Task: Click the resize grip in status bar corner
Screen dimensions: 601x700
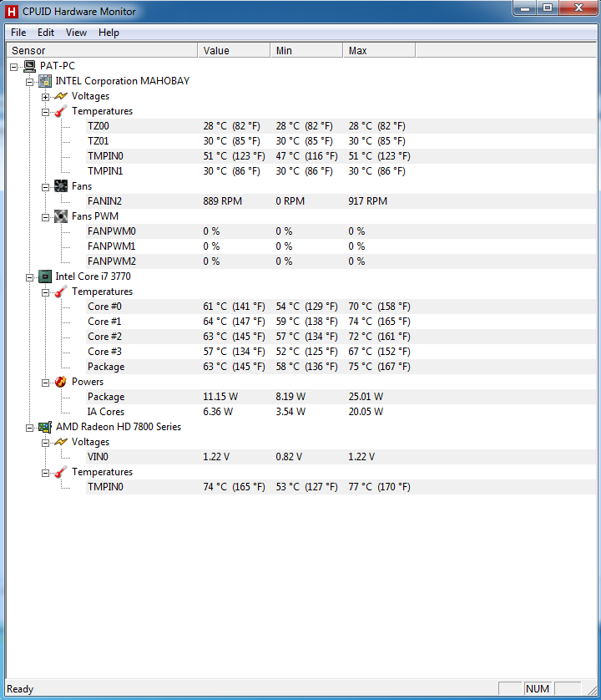Action: [x=592, y=691]
